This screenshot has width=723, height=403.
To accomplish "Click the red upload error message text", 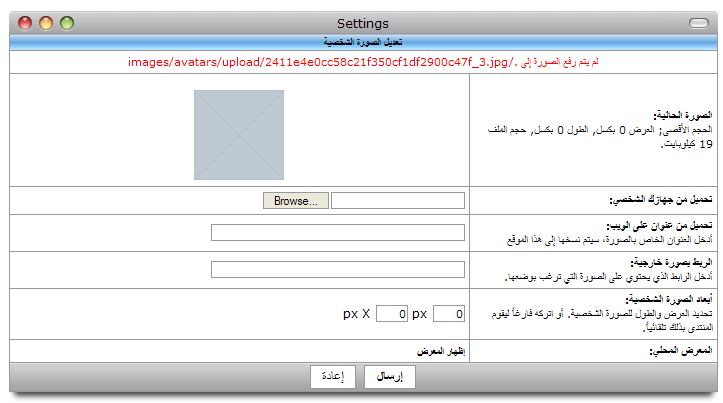I will [363, 62].
